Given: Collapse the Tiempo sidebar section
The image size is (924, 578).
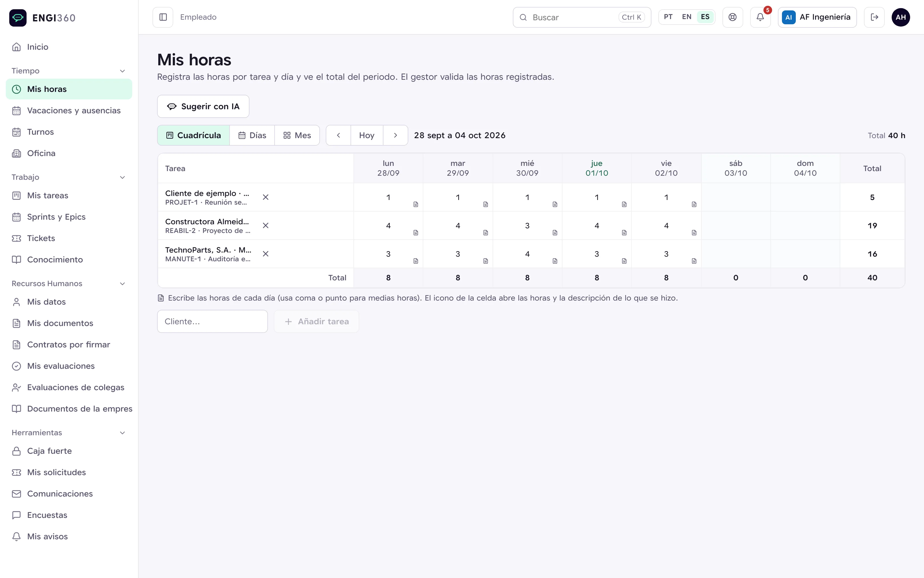Looking at the screenshot, I should point(122,71).
